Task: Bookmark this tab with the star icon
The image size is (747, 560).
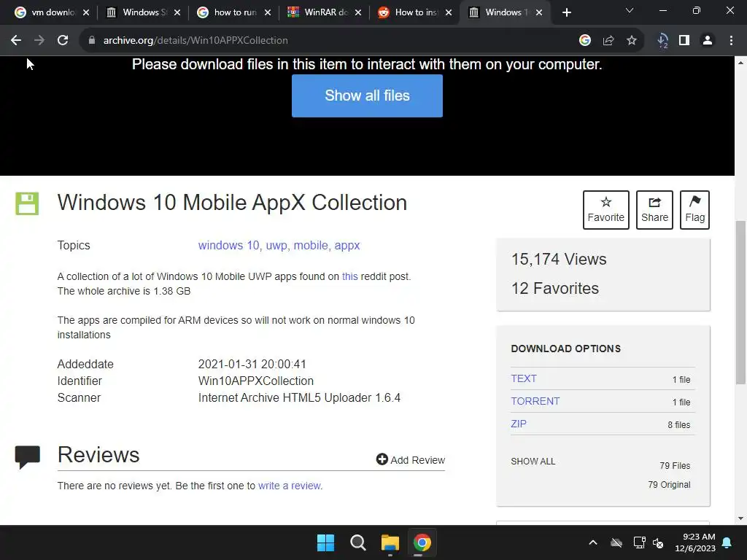Action: coord(632,41)
